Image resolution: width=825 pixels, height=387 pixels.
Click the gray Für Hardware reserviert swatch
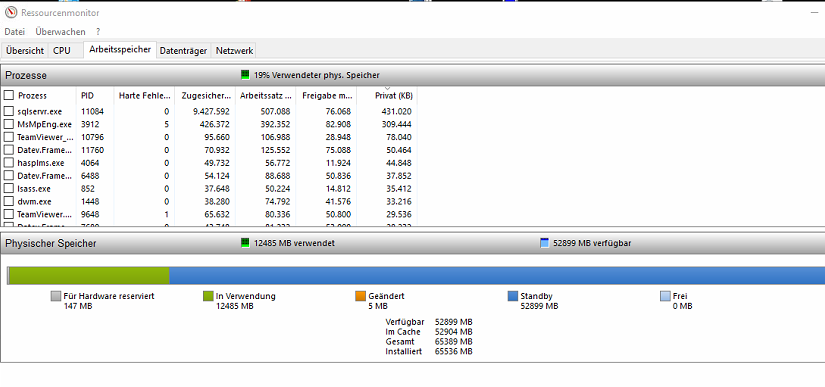point(56,296)
